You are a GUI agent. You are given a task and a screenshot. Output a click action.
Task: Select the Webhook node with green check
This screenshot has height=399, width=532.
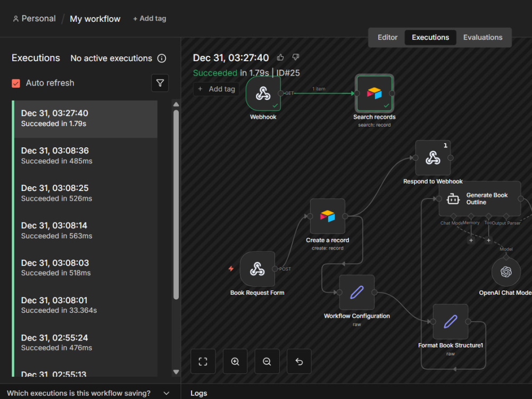point(263,93)
